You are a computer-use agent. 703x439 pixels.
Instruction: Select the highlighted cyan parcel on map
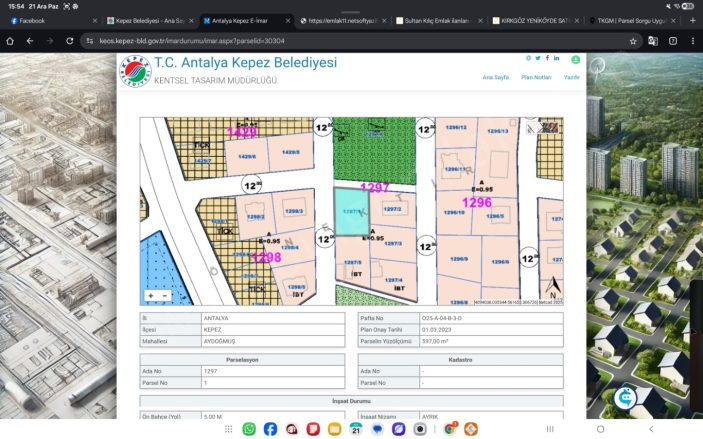click(349, 214)
